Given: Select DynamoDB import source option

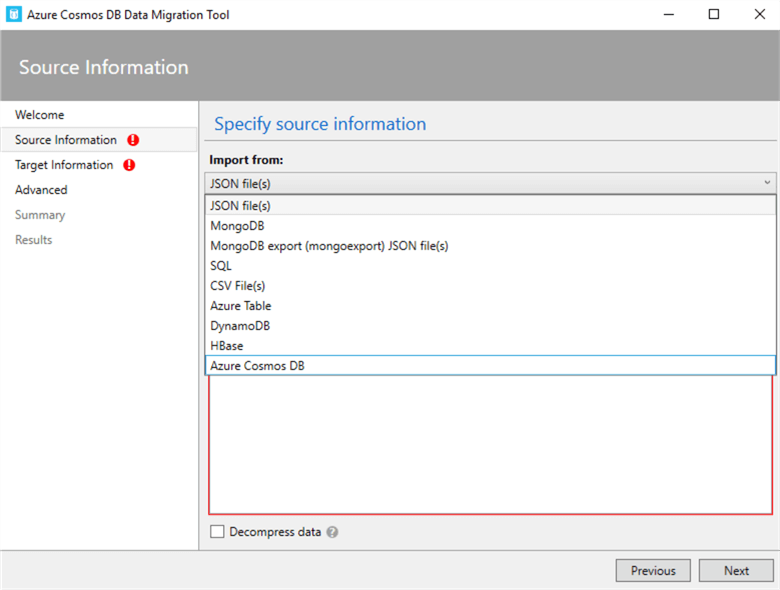Looking at the screenshot, I should pos(240,326).
